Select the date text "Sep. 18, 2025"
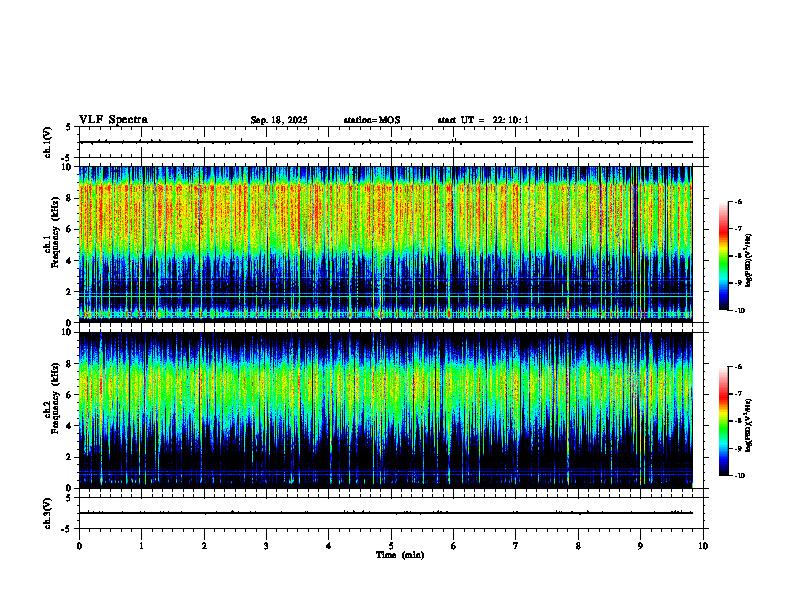The image size is (792, 612). point(279,120)
